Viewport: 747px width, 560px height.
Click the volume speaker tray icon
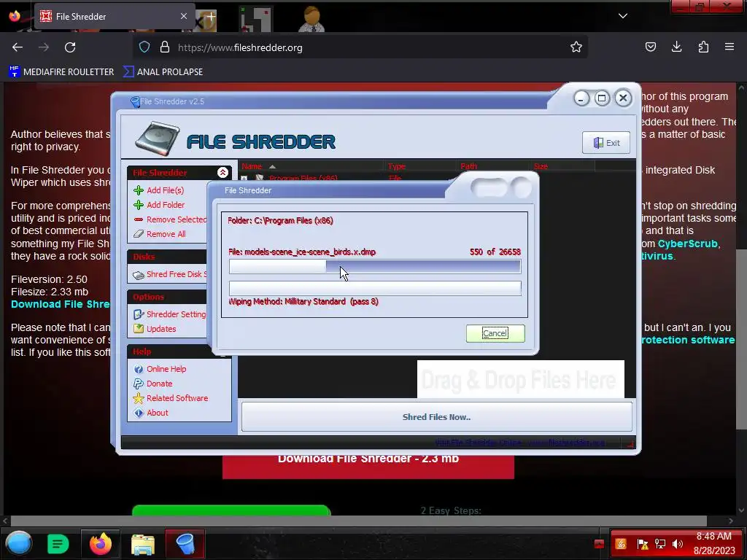click(678, 544)
